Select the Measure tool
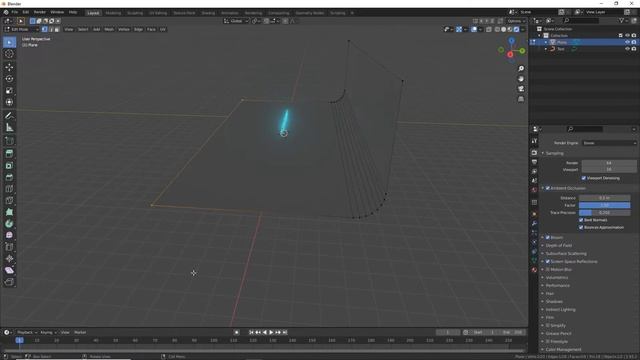 (x=9, y=128)
